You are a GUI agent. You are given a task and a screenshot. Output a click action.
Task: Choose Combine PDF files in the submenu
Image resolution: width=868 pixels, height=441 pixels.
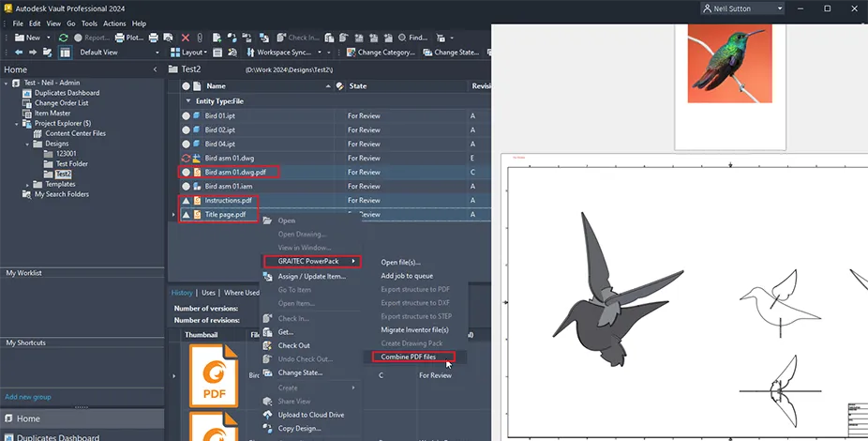pos(409,357)
